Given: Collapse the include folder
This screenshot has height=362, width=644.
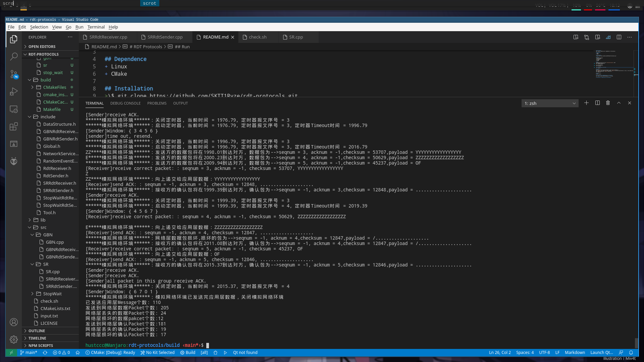Looking at the screenshot, I should [48, 117].
